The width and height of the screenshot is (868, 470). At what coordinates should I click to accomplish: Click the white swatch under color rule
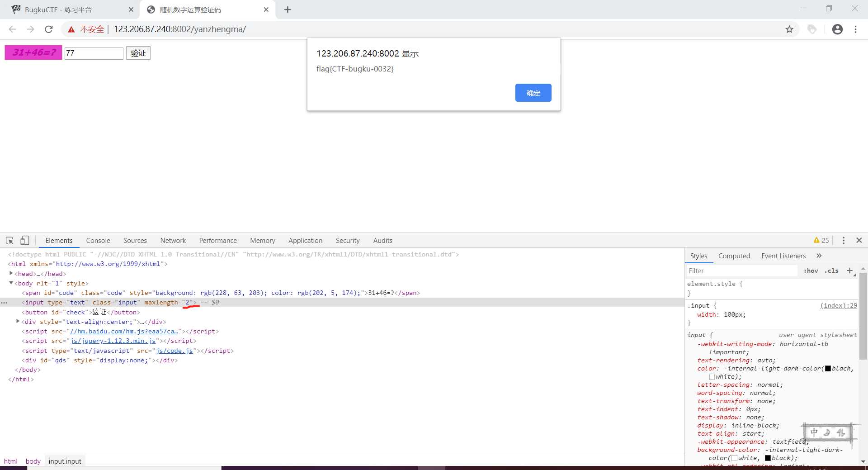tap(712, 377)
